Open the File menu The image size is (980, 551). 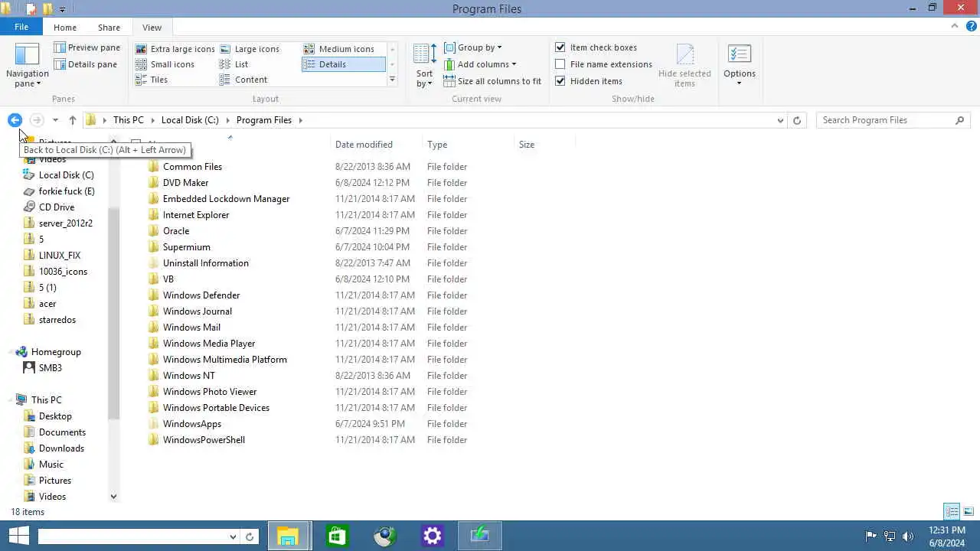21,27
